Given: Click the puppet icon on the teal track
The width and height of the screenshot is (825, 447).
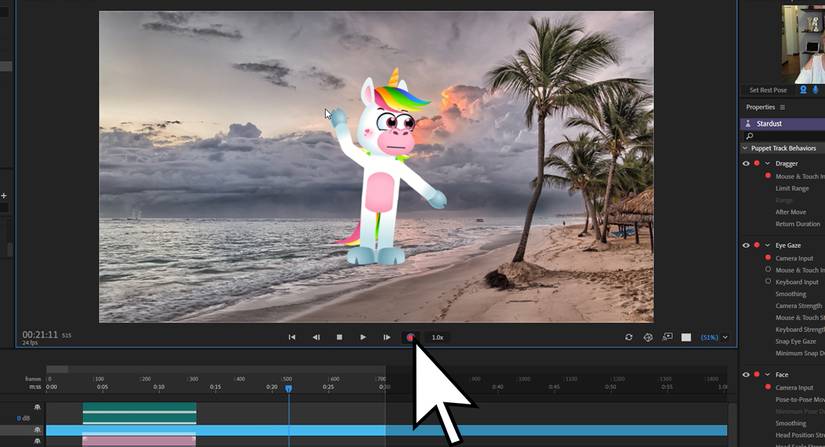Looking at the screenshot, I should (x=37, y=408).
